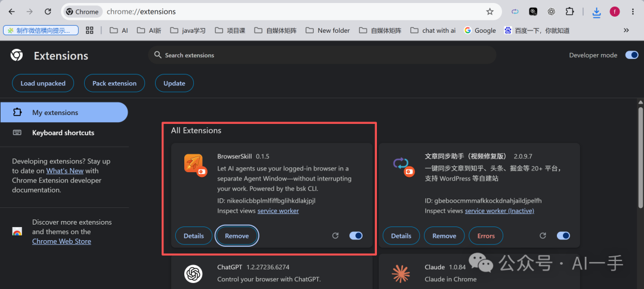Image resolution: width=644 pixels, height=289 pixels.
Task: Click the BrowserSkill rocket icon
Action: point(194,164)
